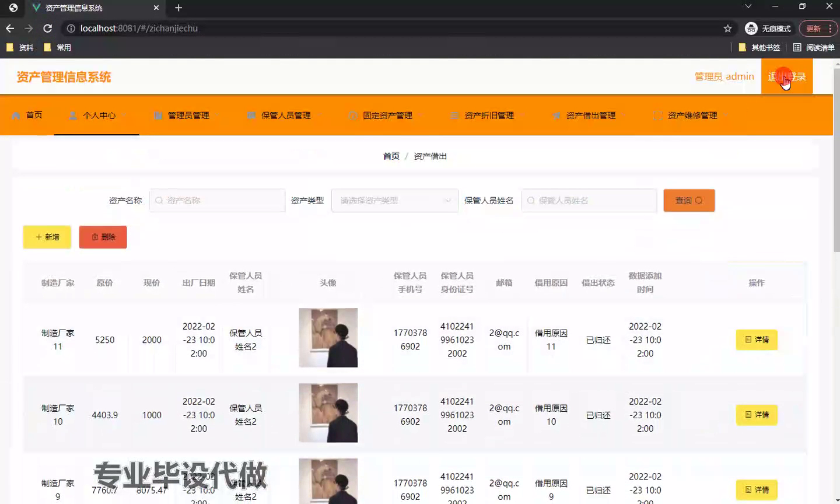Click 已归还 status in 制造厂家10 row
The height and width of the screenshot is (504, 840).
pos(598,415)
